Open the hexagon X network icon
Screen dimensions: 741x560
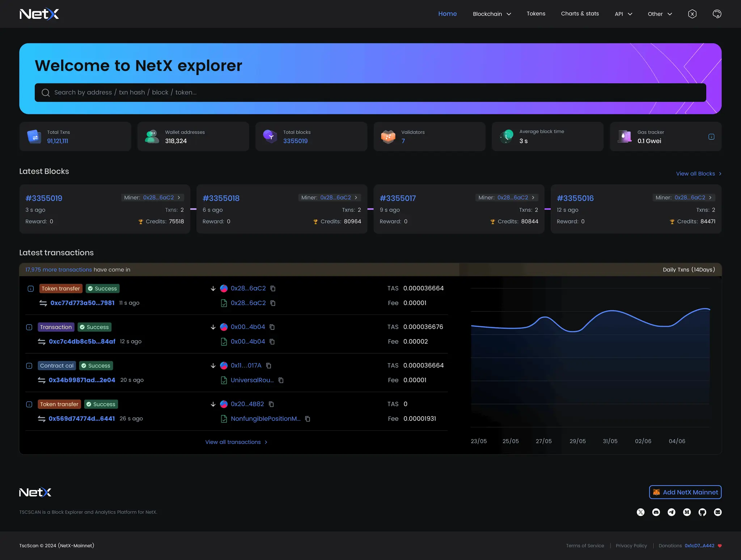point(692,14)
